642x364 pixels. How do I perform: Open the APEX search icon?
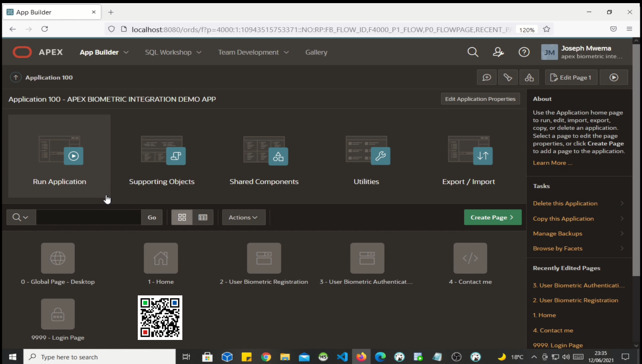[x=473, y=52]
